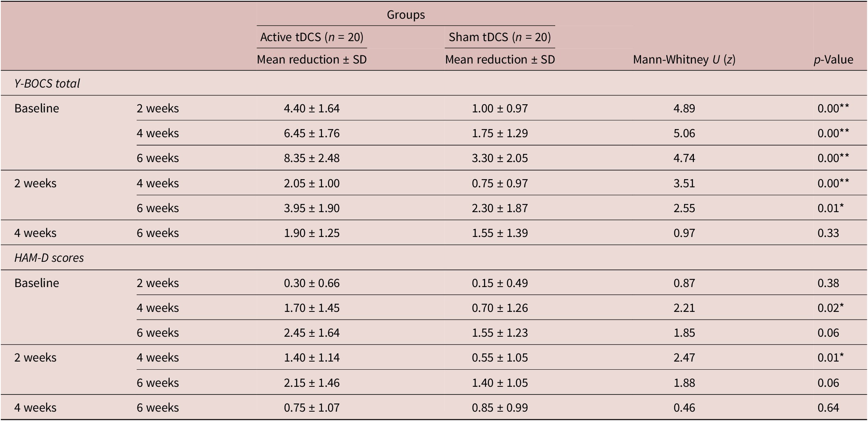
Task: Click the 8.35 ± 2.48 cell
Action: 312,158
